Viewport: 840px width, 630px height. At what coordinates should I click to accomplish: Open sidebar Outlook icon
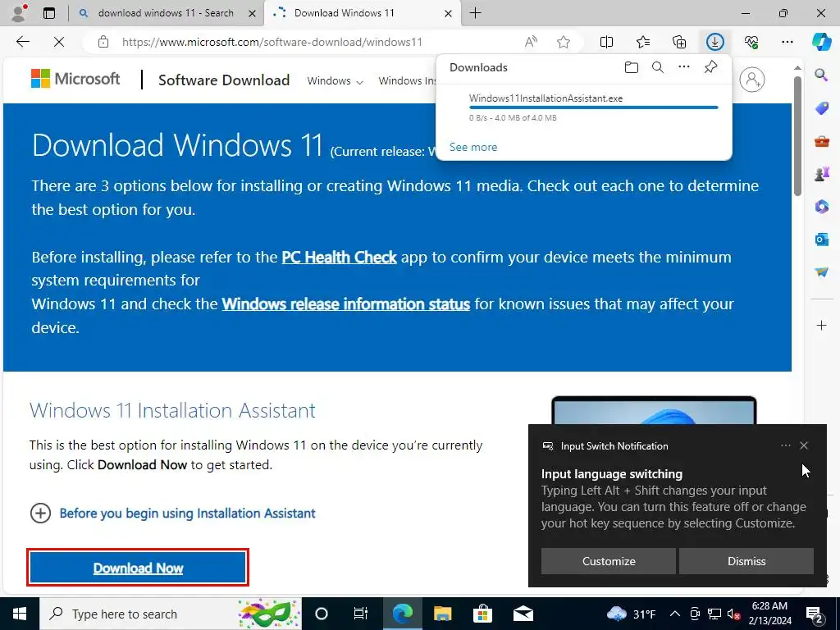pyautogui.click(x=821, y=240)
